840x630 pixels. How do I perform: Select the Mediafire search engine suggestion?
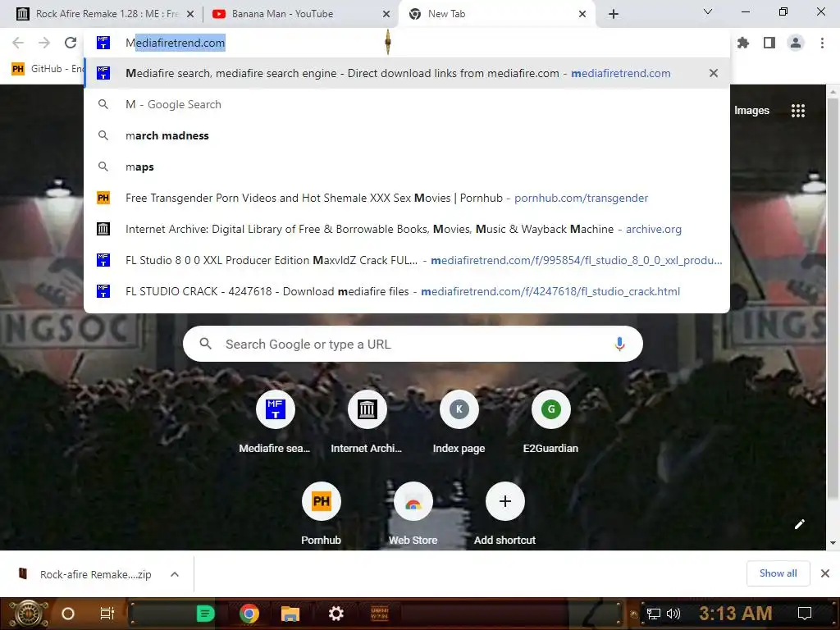[x=407, y=73]
